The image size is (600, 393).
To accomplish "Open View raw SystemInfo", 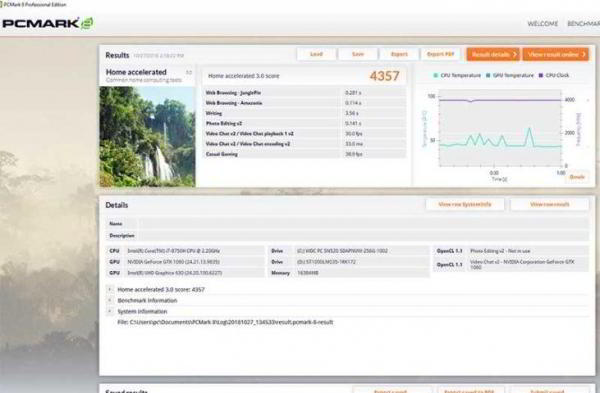I will pos(465,204).
